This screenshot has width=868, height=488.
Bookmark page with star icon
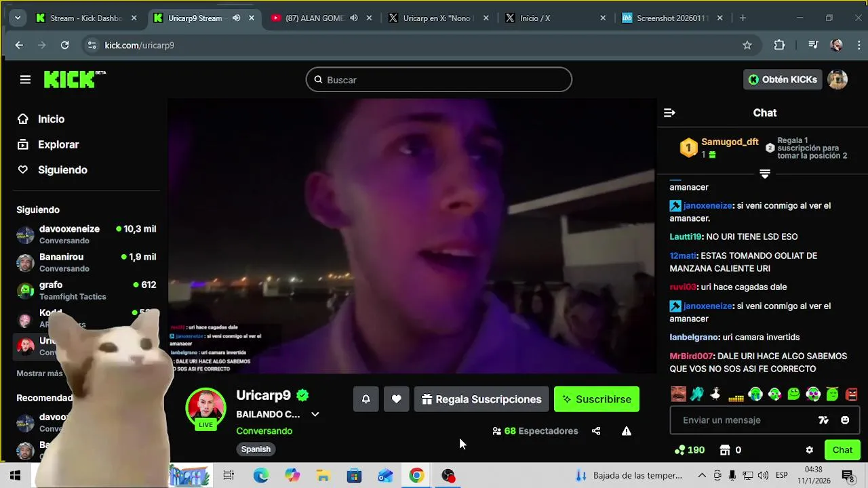point(747,45)
